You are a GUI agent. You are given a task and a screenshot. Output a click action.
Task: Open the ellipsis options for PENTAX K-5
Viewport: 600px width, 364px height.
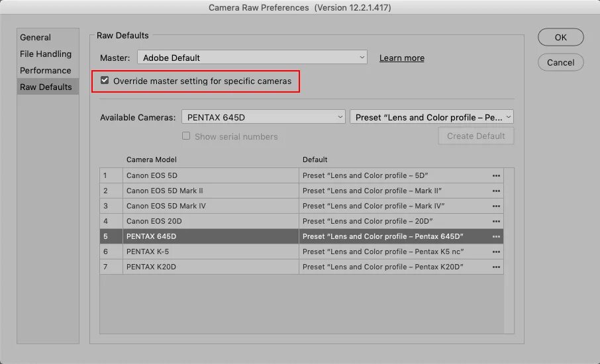tap(496, 251)
